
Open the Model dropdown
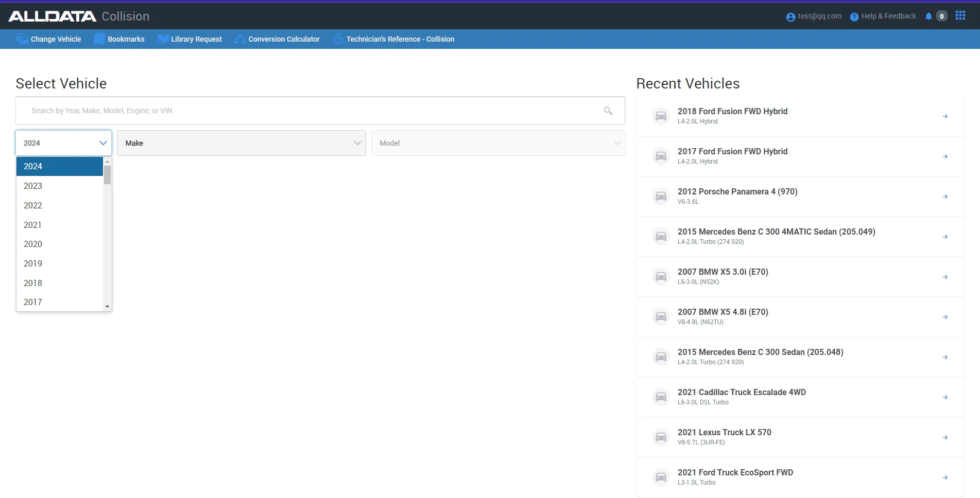pos(498,143)
